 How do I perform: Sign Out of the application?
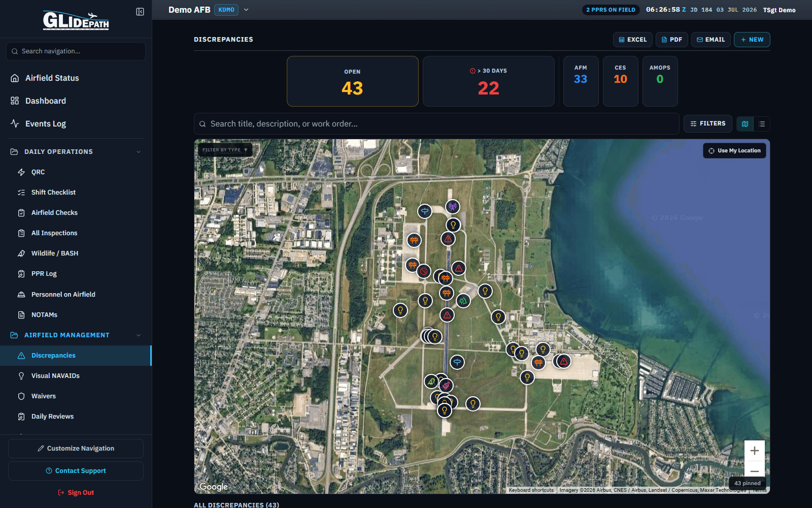pos(76,493)
